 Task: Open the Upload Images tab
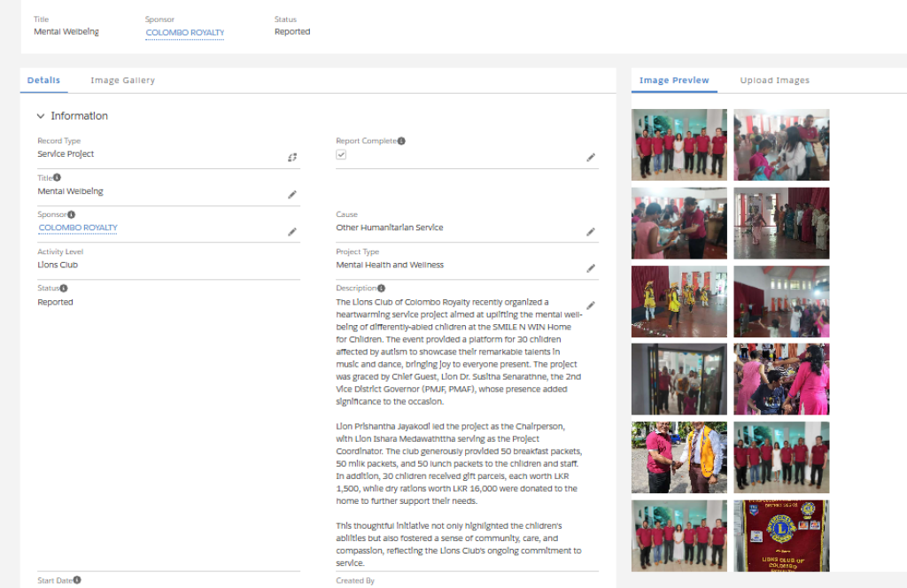(x=774, y=81)
